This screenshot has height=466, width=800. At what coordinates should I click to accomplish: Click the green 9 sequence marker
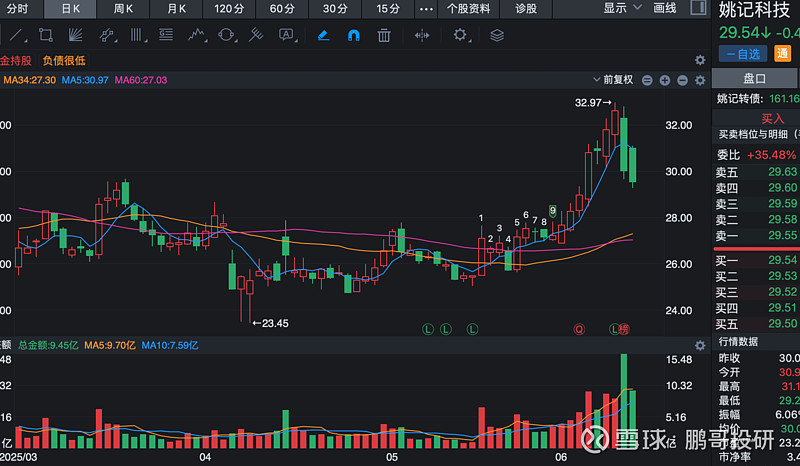553,210
